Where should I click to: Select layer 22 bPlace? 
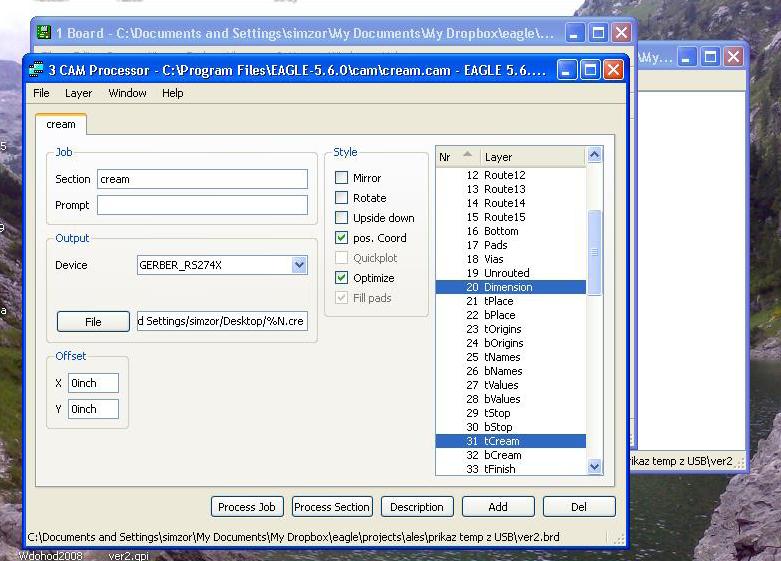[x=511, y=315]
